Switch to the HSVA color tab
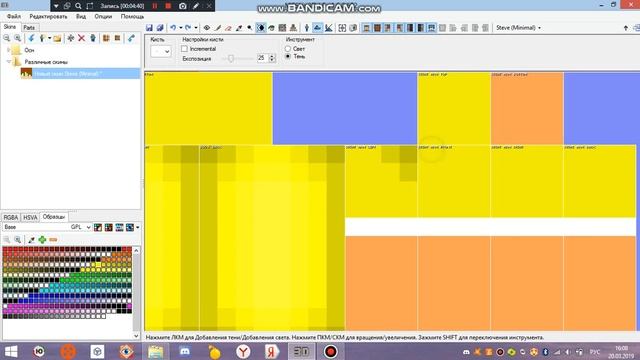Viewport: 640px width, 360px height. 30,218
